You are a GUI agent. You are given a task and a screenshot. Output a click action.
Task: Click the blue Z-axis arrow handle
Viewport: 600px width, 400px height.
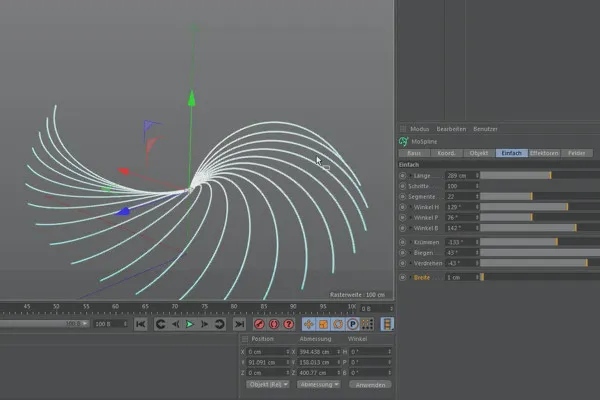tap(123, 211)
